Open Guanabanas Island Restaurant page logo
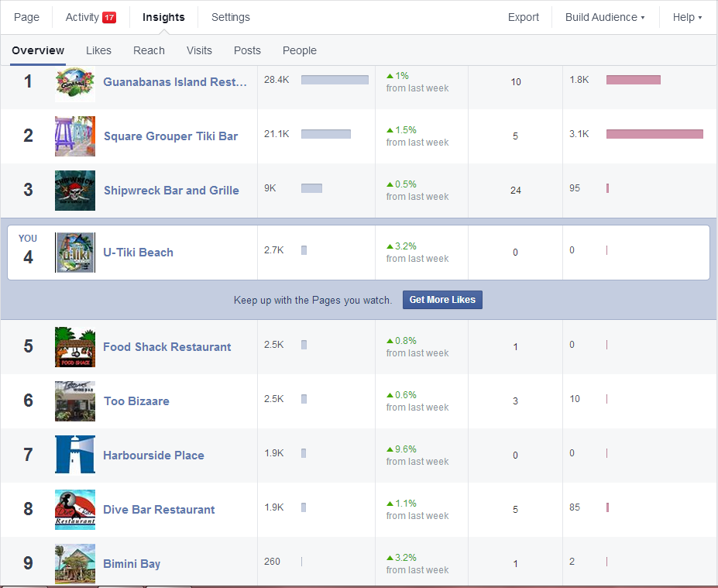The image size is (718, 588). [x=75, y=84]
